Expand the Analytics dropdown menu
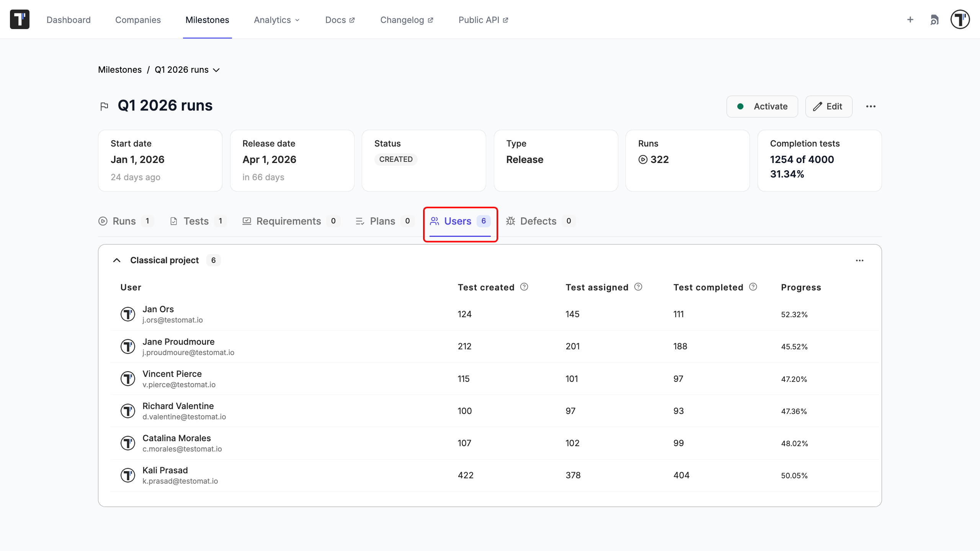This screenshot has width=980, height=551. [276, 20]
